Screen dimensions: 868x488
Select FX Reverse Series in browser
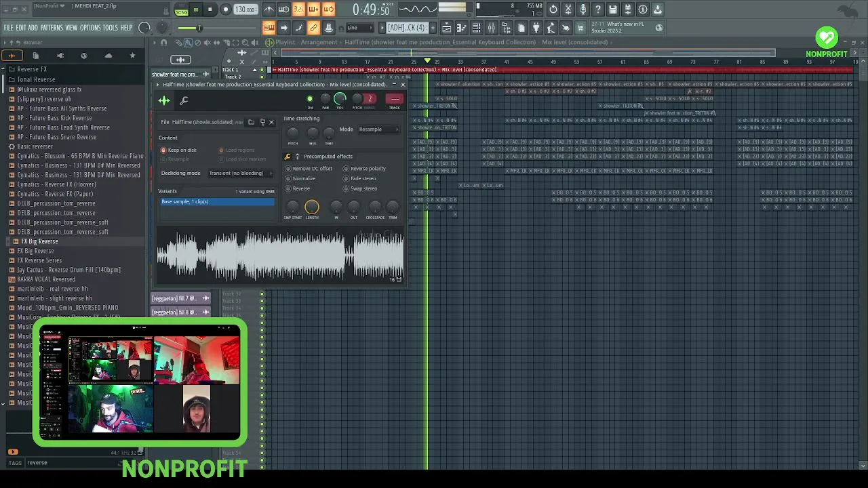39,260
